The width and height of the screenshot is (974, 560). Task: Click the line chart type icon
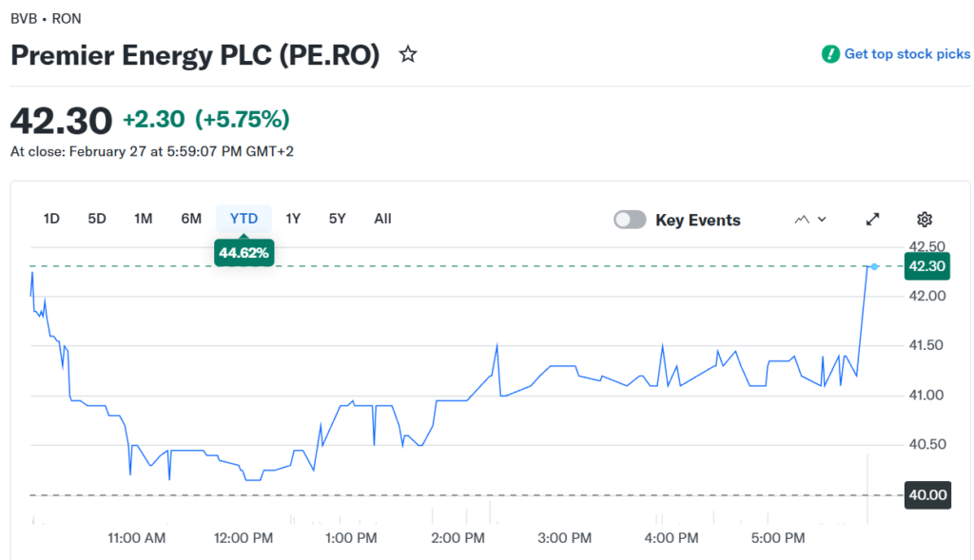tap(801, 220)
